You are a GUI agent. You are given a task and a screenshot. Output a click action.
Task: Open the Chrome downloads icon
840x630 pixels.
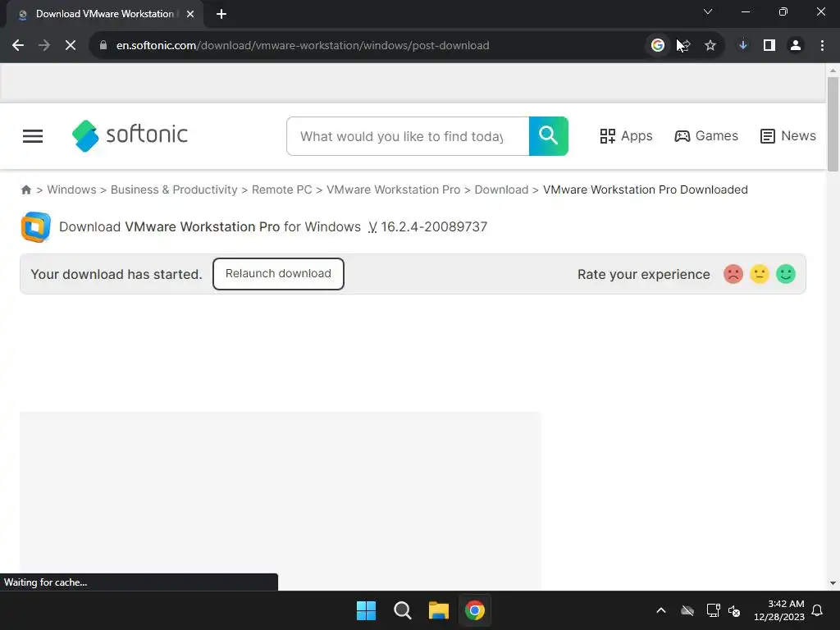743,46
